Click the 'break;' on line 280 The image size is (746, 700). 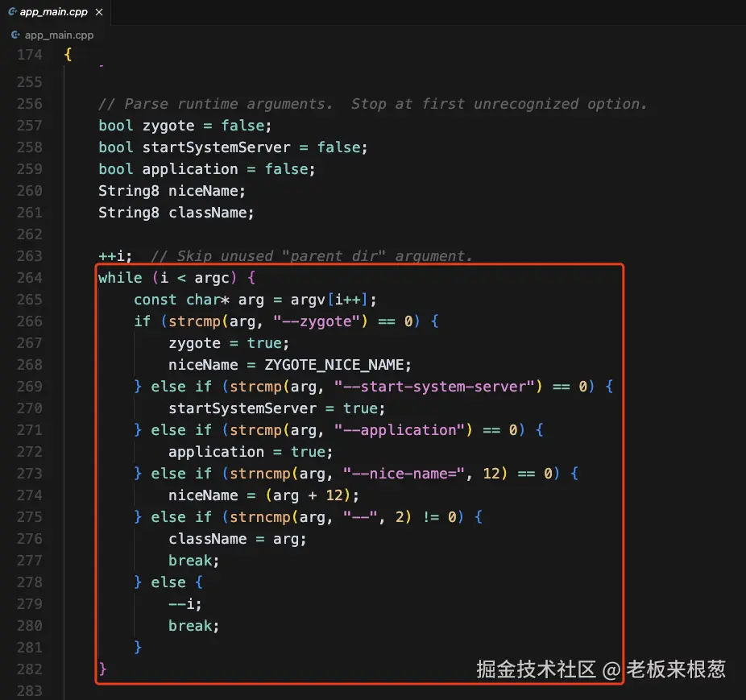pos(193,626)
